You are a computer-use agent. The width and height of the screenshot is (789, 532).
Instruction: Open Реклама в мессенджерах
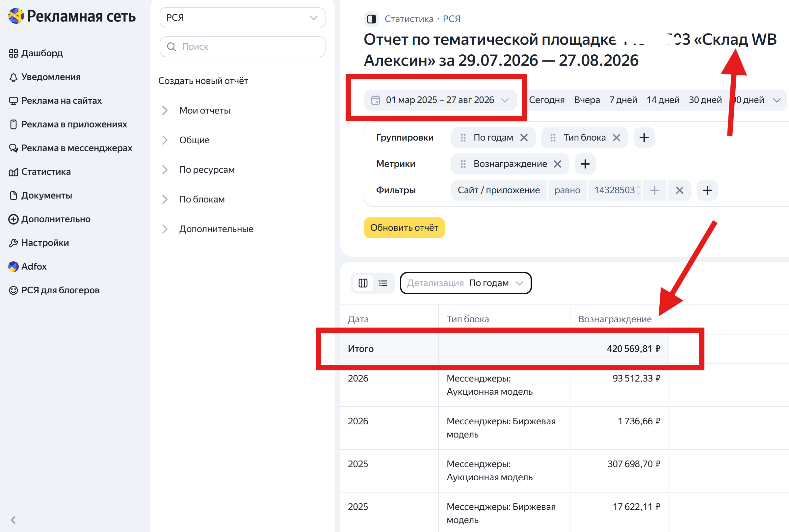click(x=70, y=148)
